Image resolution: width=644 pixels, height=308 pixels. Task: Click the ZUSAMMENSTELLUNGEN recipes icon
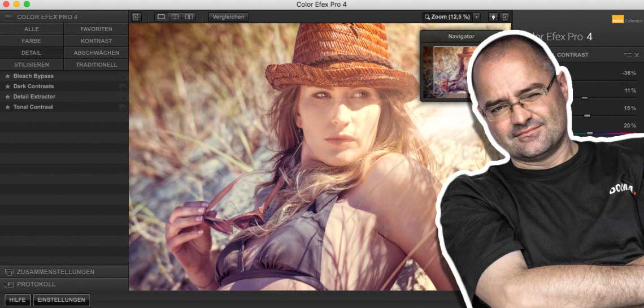click(8, 272)
